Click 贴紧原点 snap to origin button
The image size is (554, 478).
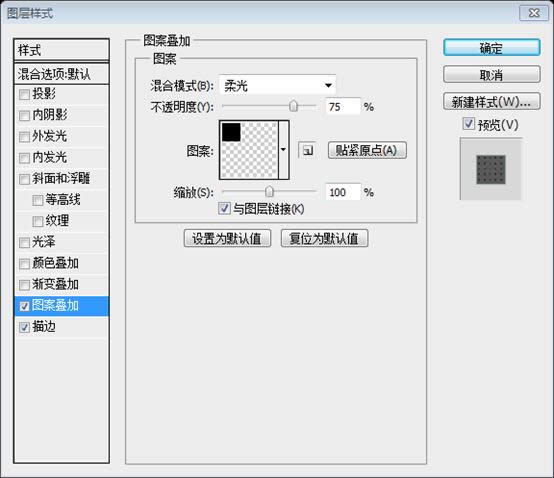[367, 151]
